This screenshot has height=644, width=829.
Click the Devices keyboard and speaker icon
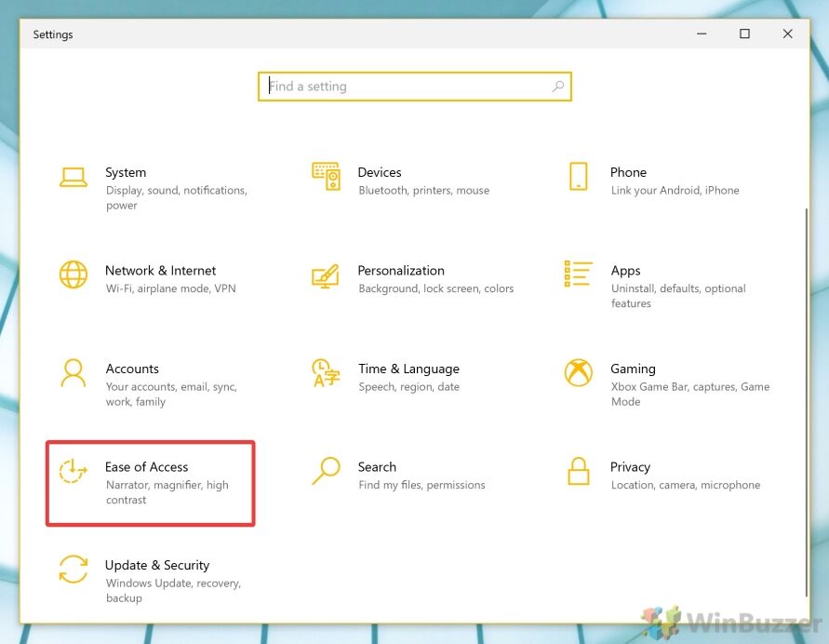326,176
